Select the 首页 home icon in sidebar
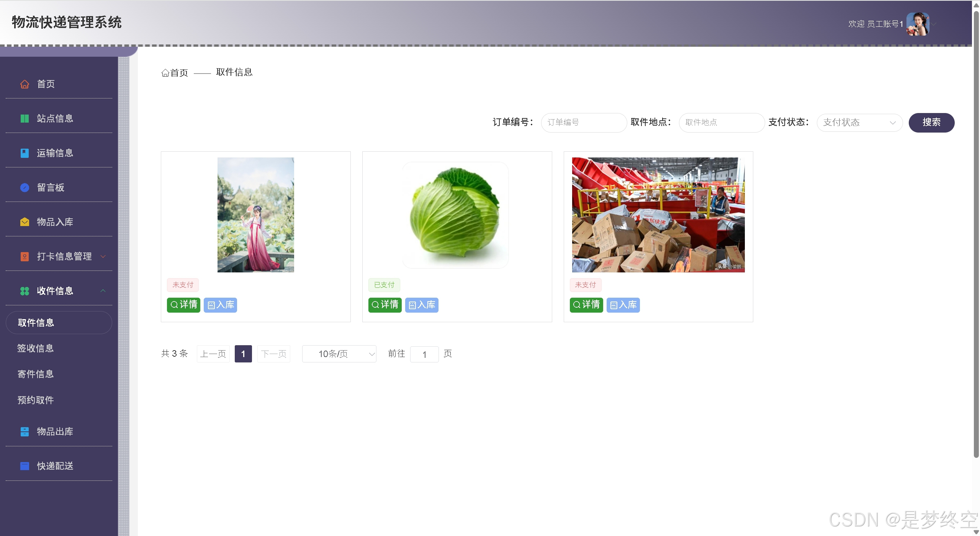The height and width of the screenshot is (536, 980). tap(25, 84)
